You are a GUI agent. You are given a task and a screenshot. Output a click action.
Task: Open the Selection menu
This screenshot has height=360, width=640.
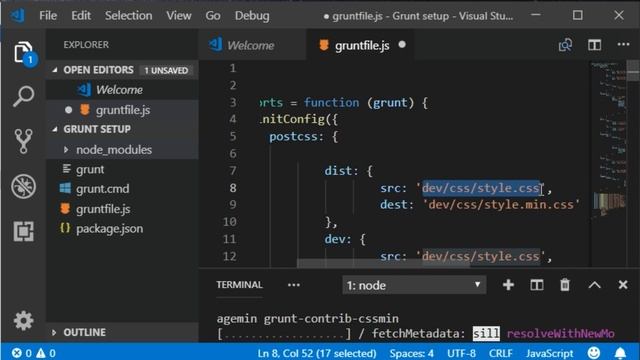point(129,16)
